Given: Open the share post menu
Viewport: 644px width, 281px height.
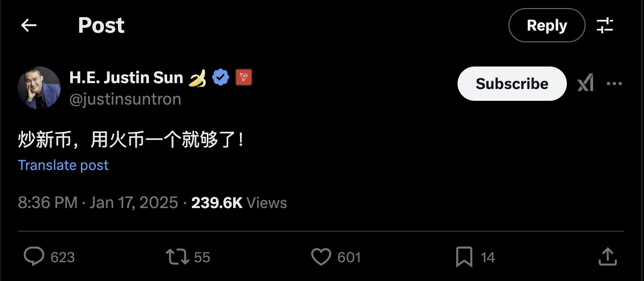Looking at the screenshot, I should pyautogui.click(x=607, y=256).
